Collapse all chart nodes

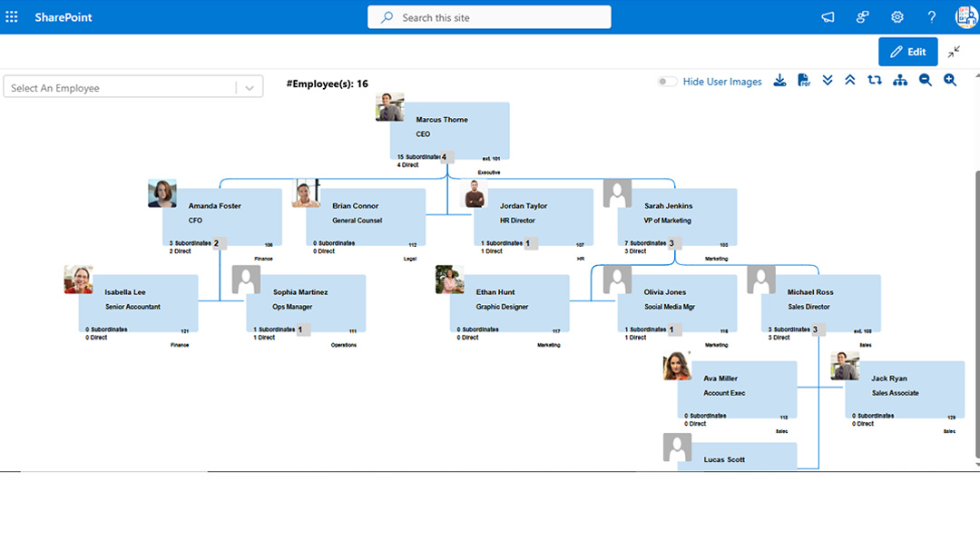click(849, 80)
